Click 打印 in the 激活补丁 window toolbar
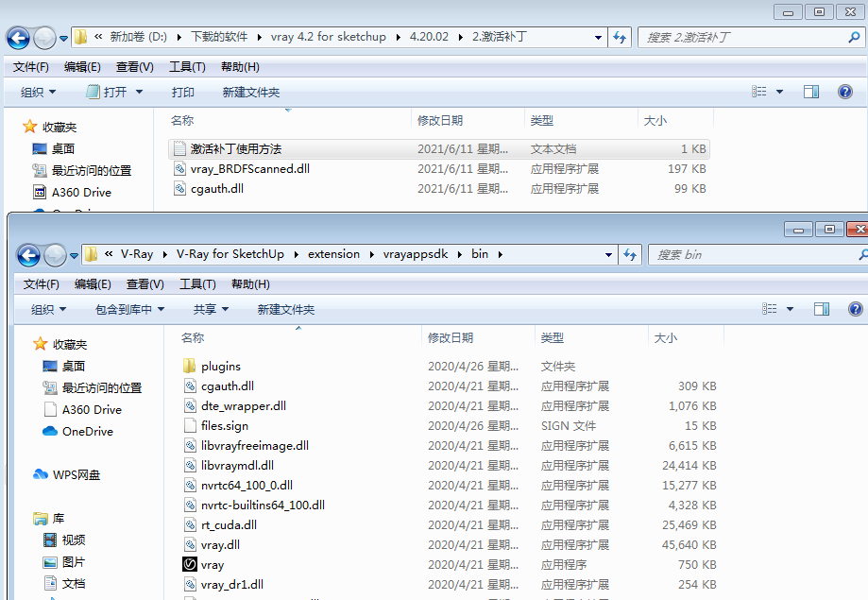This screenshot has width=868, height=600. pyautogui.click(x=182, y=92)
